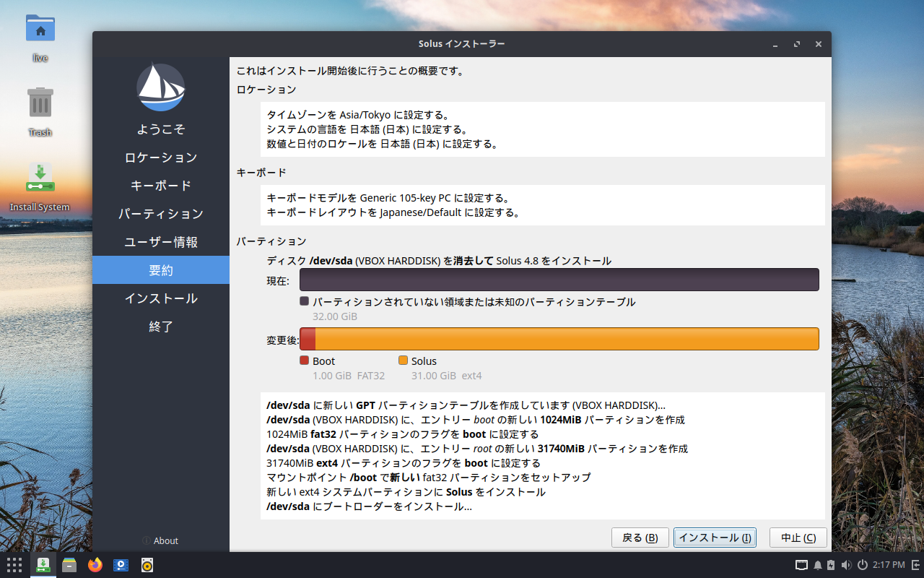924x578 pixels.
Task: Click the ロケーション section heading in summary
Action: (x=266, y=90)
